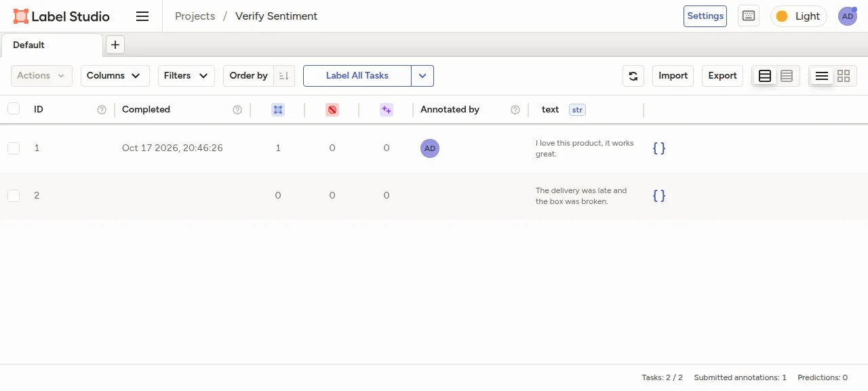This screenshot has width=868, height=391.
Task: Click Tasks: 2 / 2 status text
Action: [663, 377]
